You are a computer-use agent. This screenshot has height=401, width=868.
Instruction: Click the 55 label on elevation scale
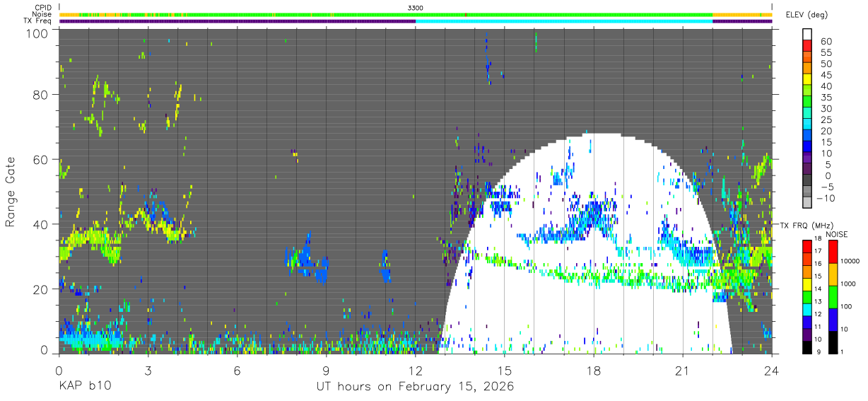pyautogui.click(x=826, y=52)
